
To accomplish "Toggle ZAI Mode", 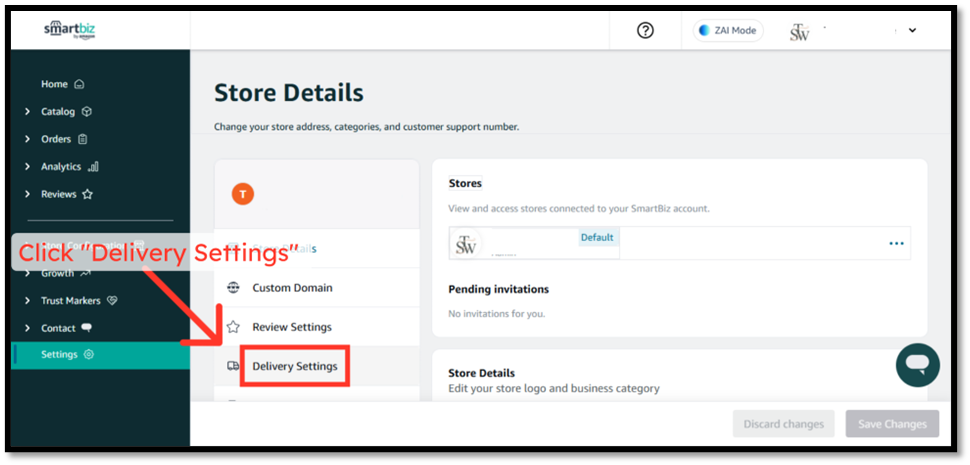I will point(728,31).
